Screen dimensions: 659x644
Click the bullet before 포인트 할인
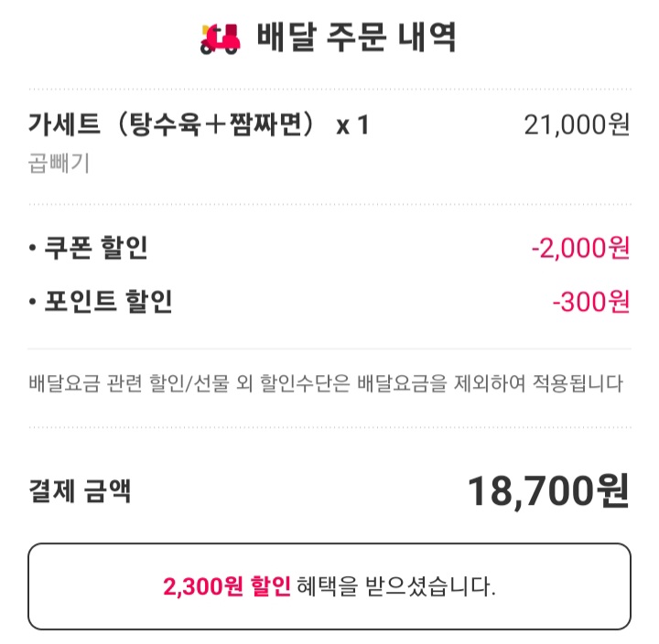coord(33,302)
